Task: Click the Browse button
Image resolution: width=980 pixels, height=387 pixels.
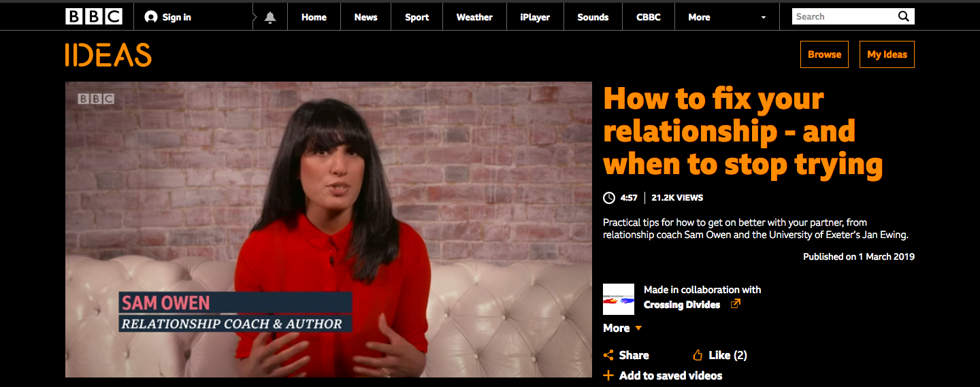Action: 824,54
